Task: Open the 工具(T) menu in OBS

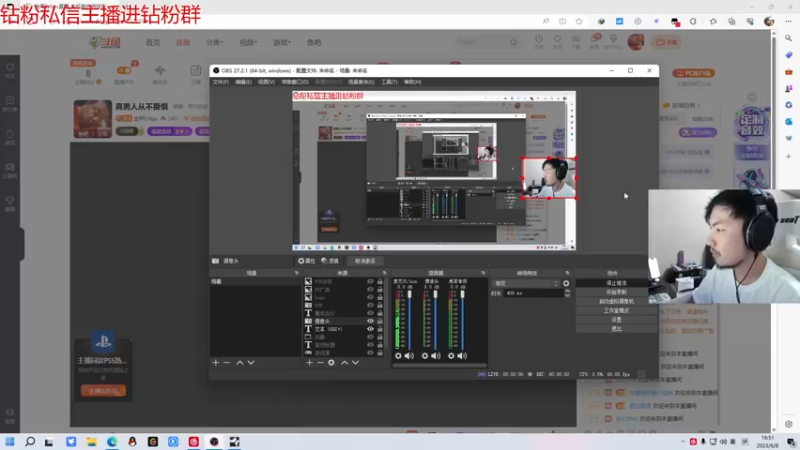Action: (389, 82)
